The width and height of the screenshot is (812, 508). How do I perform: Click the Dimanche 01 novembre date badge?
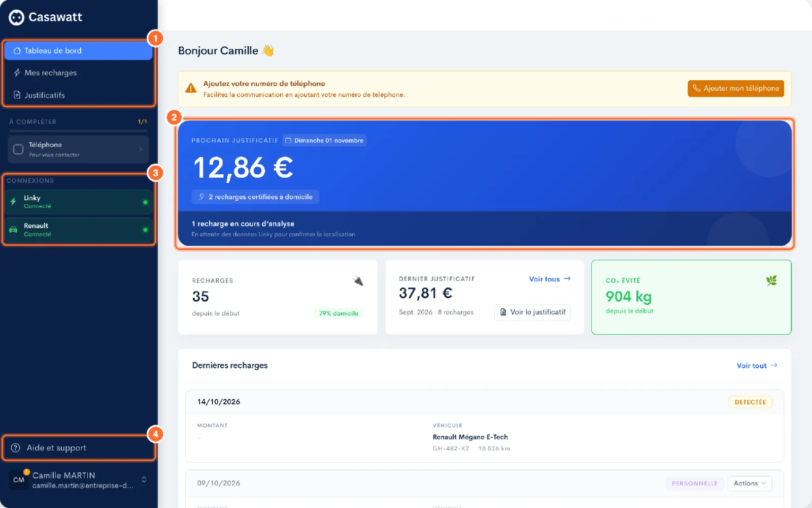tap(324, 141)
